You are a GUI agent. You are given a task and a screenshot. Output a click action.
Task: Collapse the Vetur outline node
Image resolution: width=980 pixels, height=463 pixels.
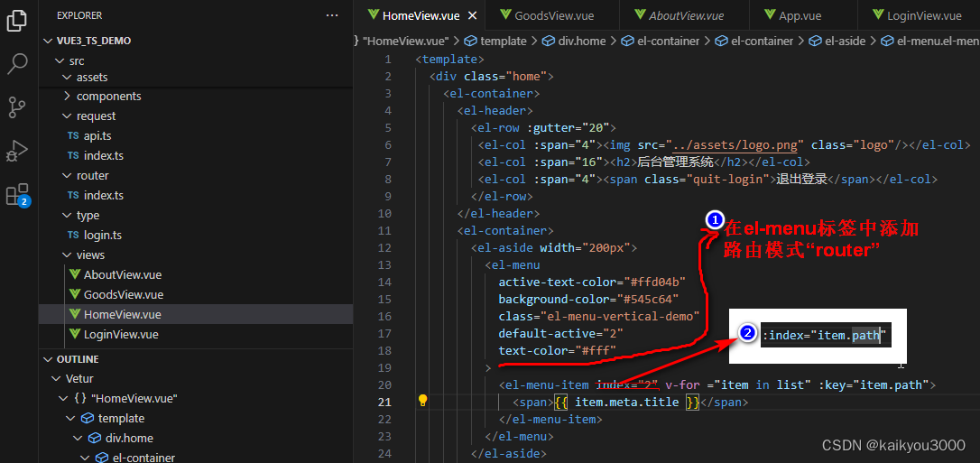coord(55,379)
